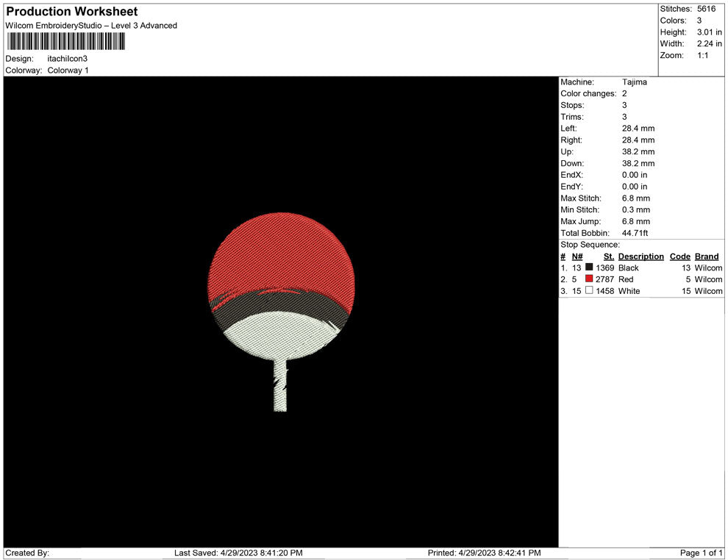This screenshot has height=560, width=728.
Task: Click the 'Printed: 4/29/2023 8:42:41 PM' text
Action: pos(485,553)
